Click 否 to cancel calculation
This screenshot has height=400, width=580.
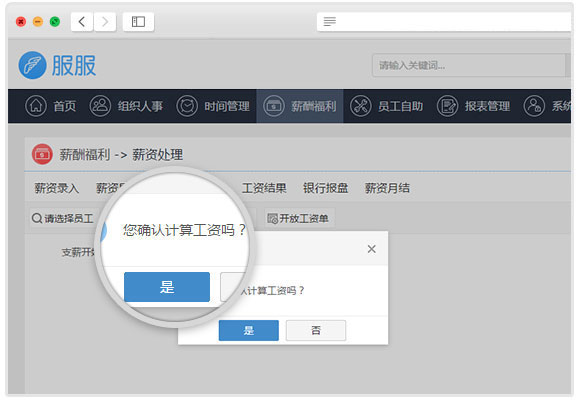tap(316, 330)
